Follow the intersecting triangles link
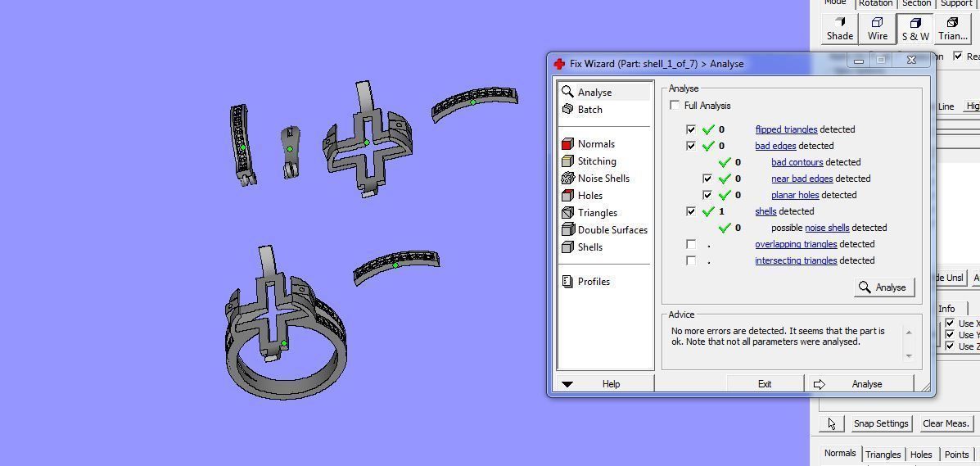Viewport: 980px width, 466px height. coord(796,260)
